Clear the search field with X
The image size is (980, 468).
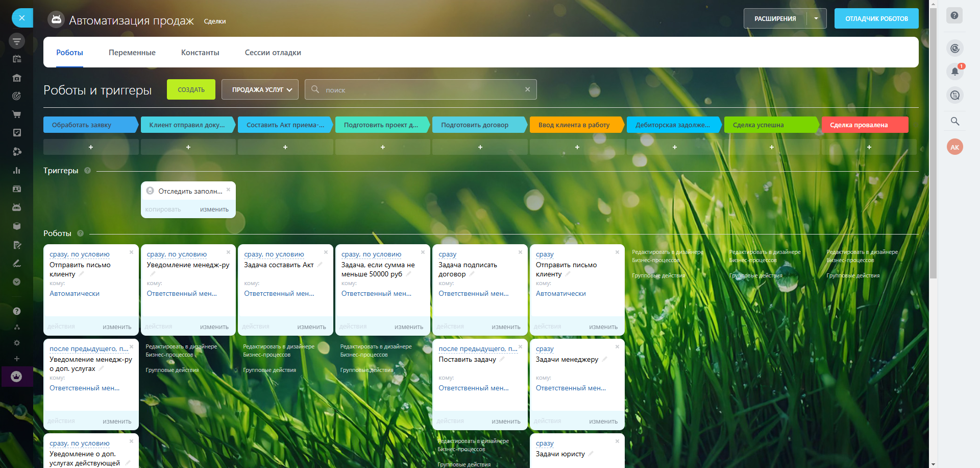(x=528, y=89)
